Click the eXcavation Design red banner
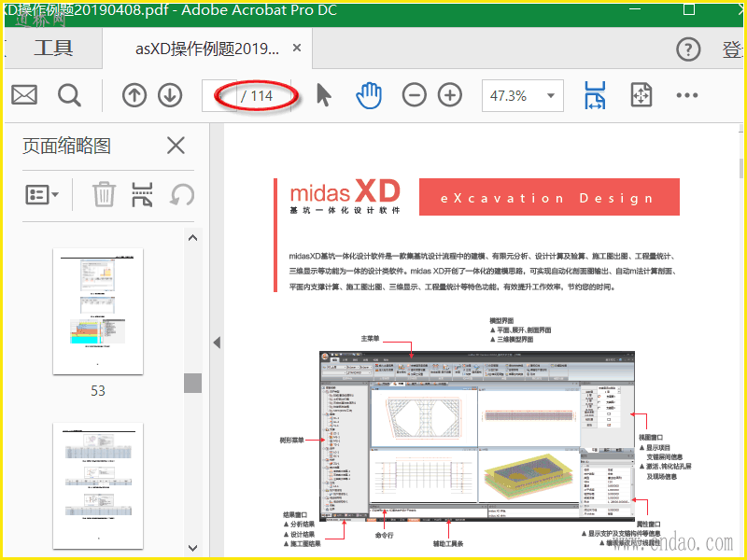Viewport: 747px width, 560px height. coord(549,197)
